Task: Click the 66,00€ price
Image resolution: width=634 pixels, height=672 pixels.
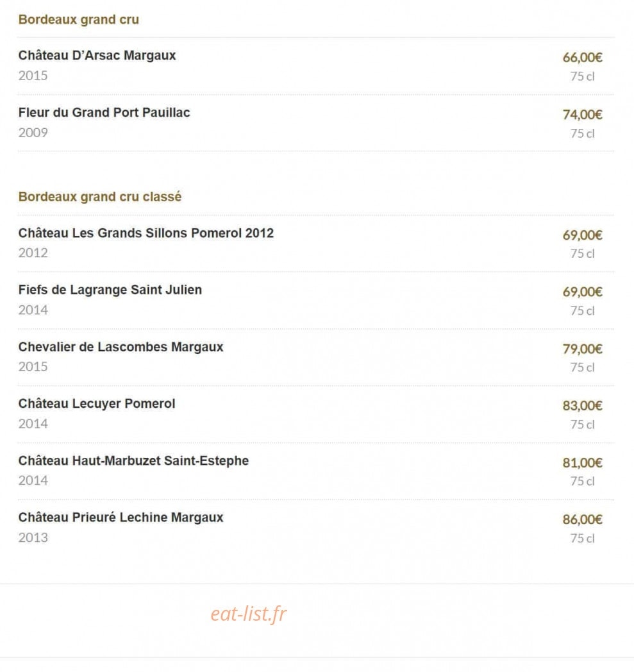Action: (582, 57)
